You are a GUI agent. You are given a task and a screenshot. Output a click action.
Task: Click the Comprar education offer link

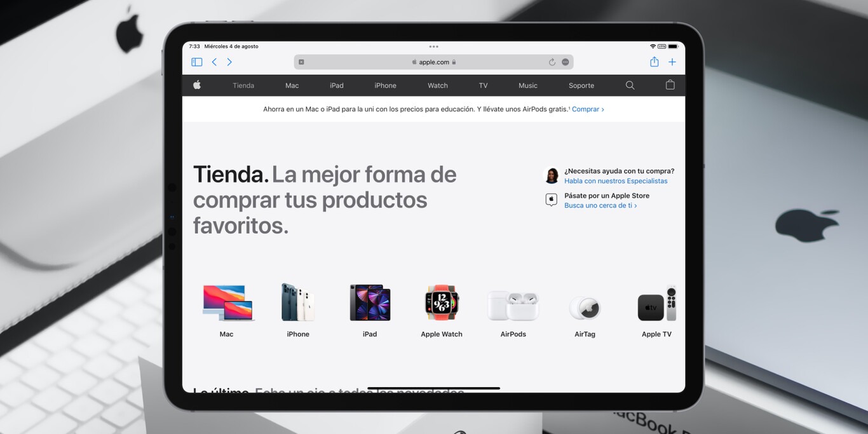tap(587, 109)
